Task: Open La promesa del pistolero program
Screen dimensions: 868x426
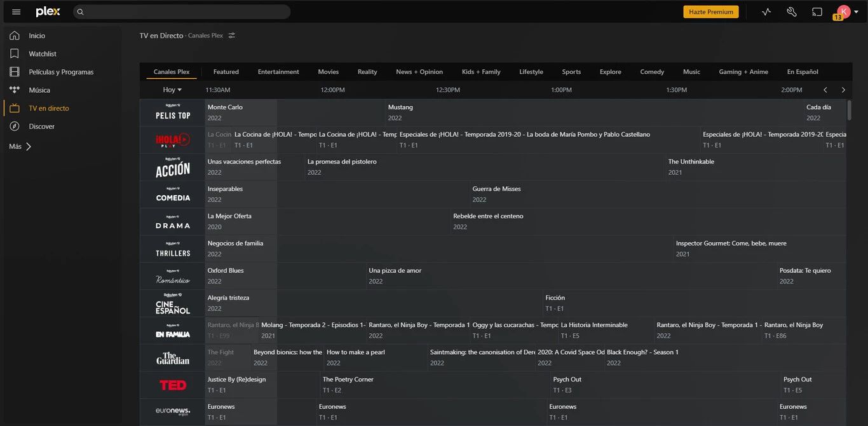Action: [x=485, y=167]
